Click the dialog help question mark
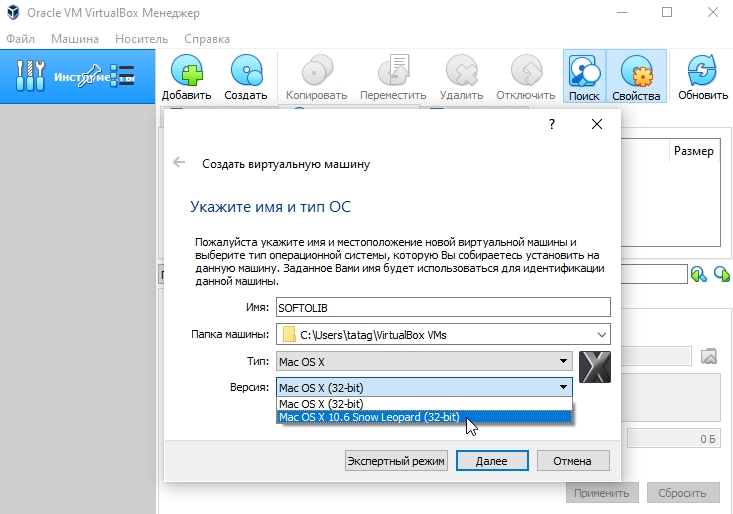This screenshot has height=514, width=733. [x=552, y=124]
